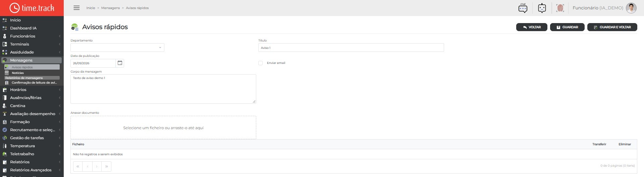This screenshot has height=177, width=644.
Task: Click the Guardar button
Action: coord(567,27)
